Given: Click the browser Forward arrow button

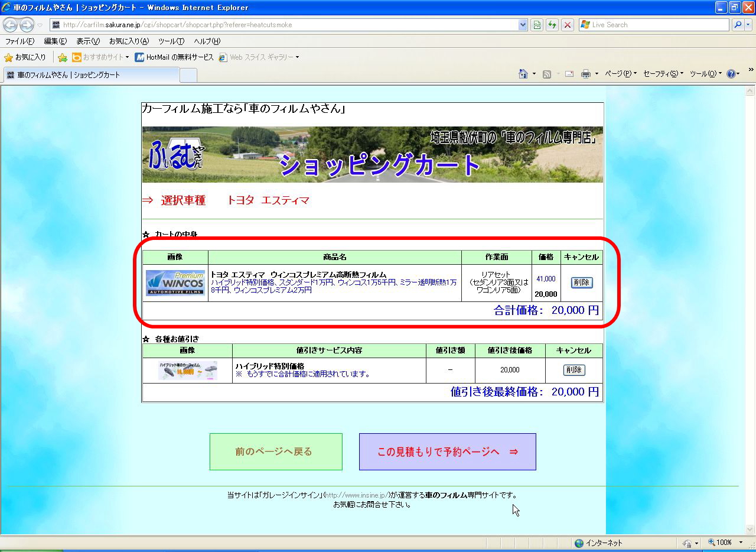Looking at the screenshot, I should (27, 25).
